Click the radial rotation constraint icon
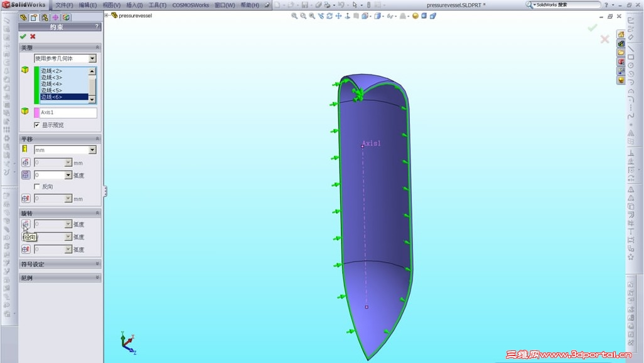The image size is (644, 363). click(x=26, y=224)
